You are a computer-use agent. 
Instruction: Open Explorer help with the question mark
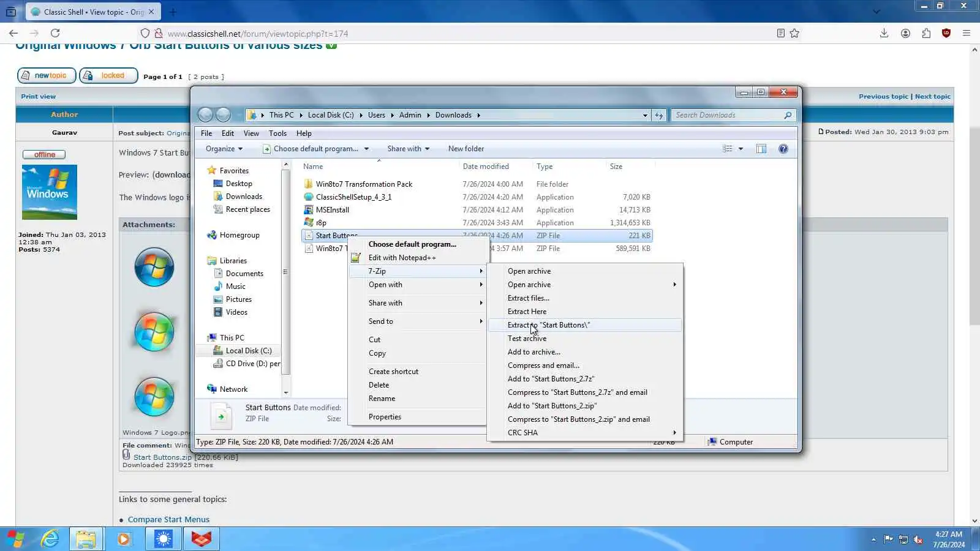pos(783,149)
